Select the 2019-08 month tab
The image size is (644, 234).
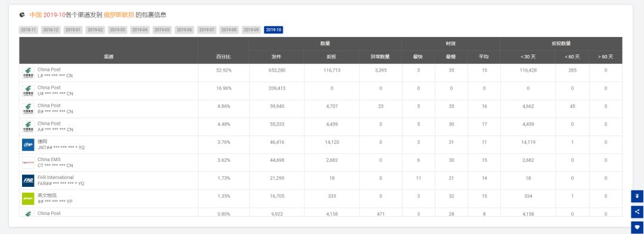pyautogui.click(x=229, y=30)
